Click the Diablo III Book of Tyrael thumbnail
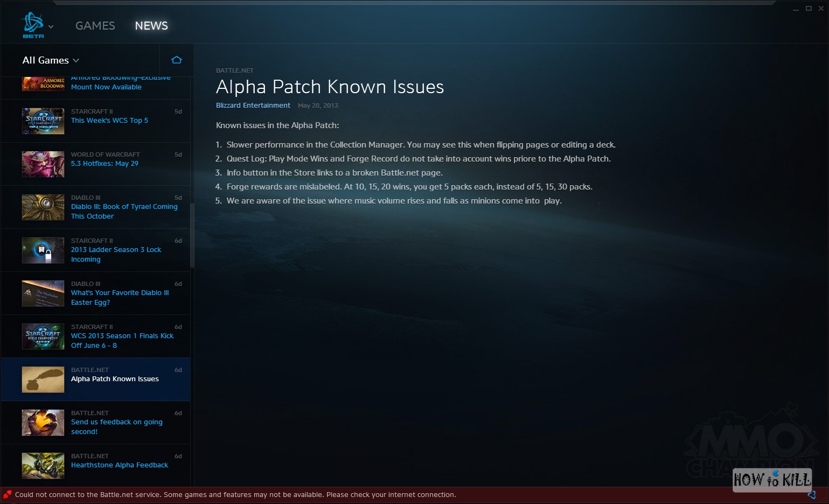The width and height of the screenshot is (829, 504). point(43,207)
